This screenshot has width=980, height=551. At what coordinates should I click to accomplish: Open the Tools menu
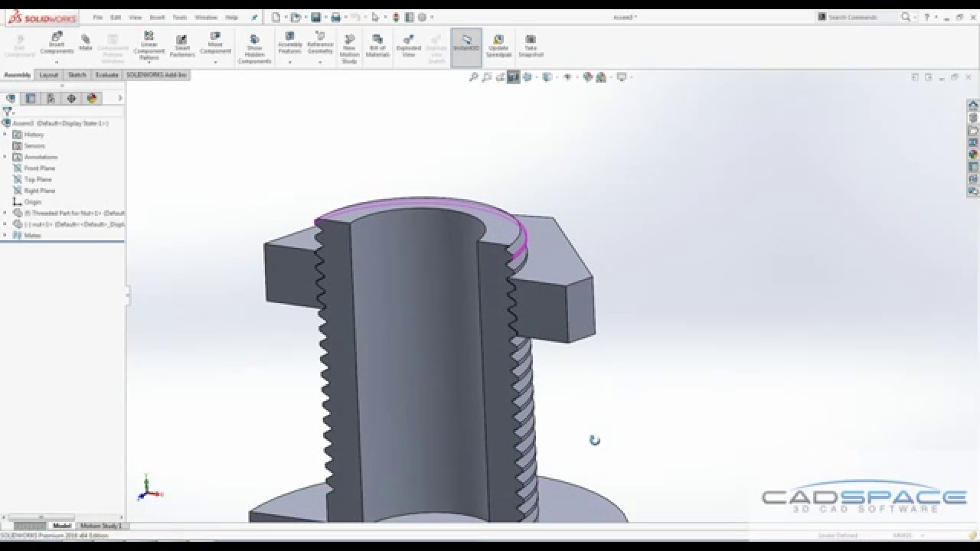point(179,17)
